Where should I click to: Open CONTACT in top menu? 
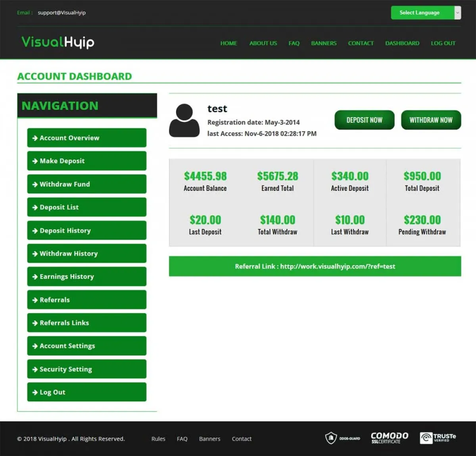361,43
